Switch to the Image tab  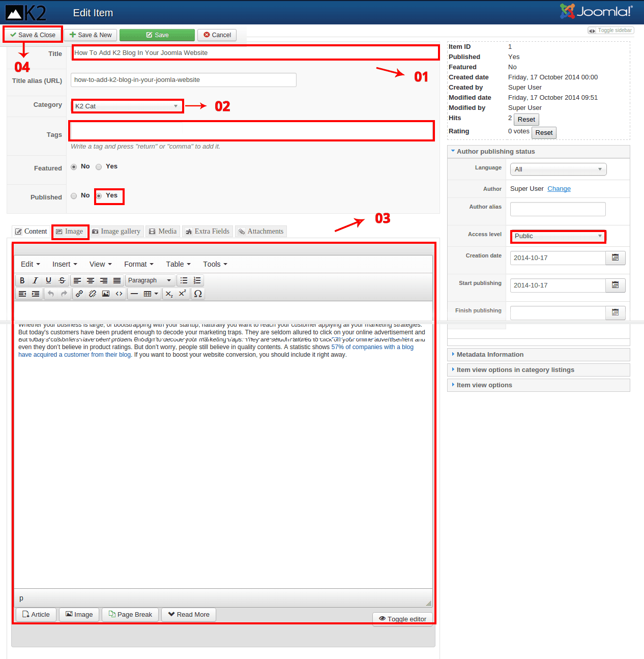[70, 232]
